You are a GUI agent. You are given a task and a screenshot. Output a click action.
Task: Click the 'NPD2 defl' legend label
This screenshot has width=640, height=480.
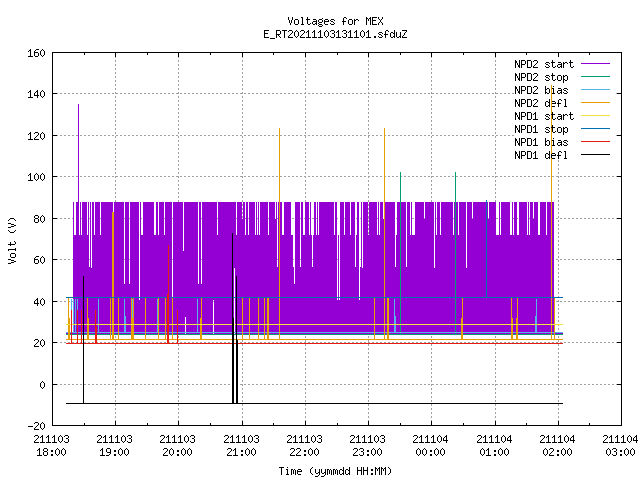pyautogui.click(x=541, y=103)
